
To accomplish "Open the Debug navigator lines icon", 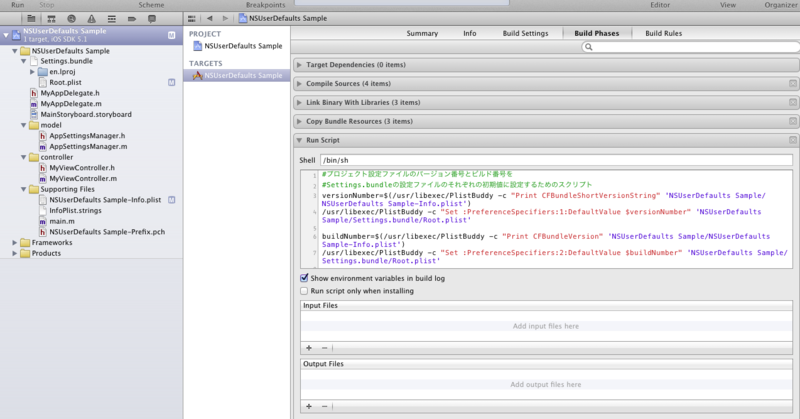I will pos(112,19).
